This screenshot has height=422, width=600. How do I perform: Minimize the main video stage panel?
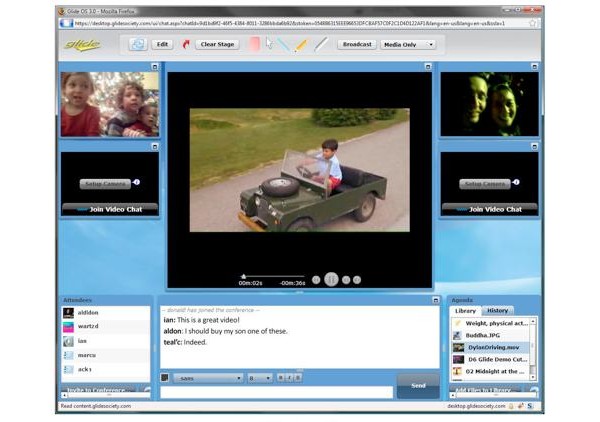point(428,67)
